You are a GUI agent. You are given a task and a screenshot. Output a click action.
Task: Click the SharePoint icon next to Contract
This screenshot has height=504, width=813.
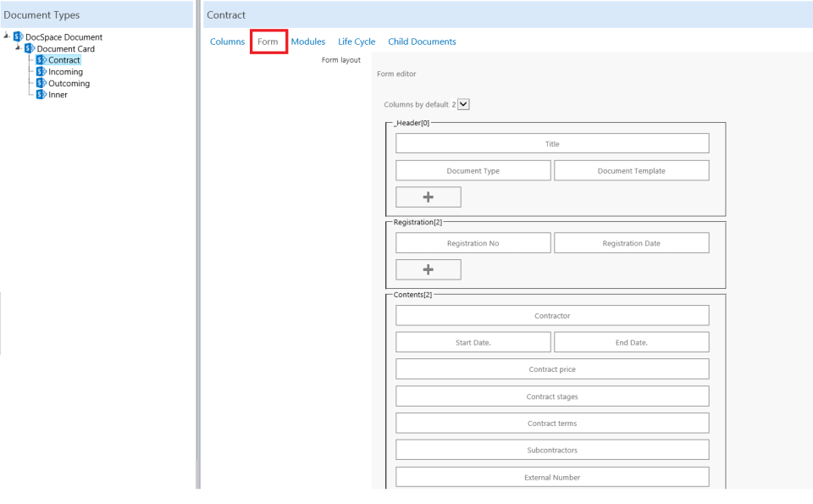coord(41,60)
